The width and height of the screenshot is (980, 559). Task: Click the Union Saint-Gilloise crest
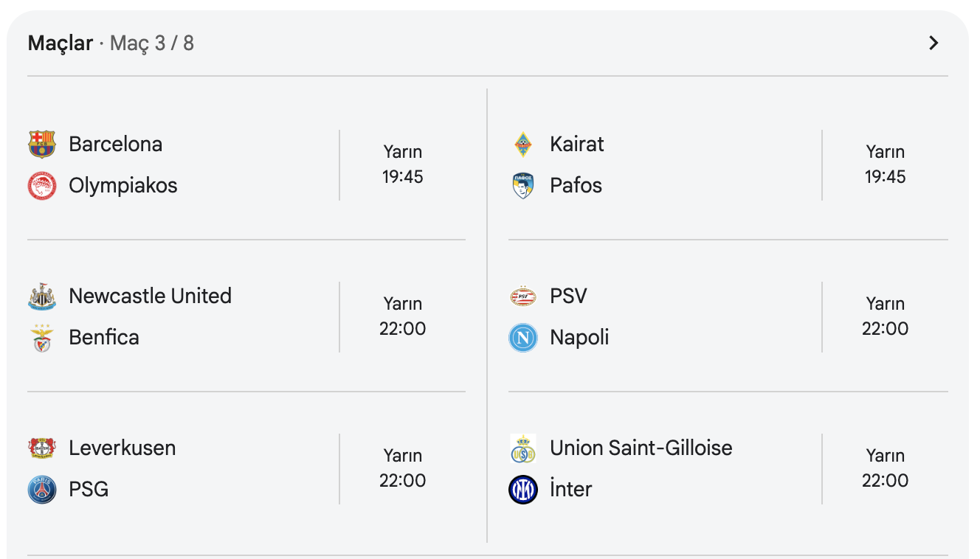[523, 448]
